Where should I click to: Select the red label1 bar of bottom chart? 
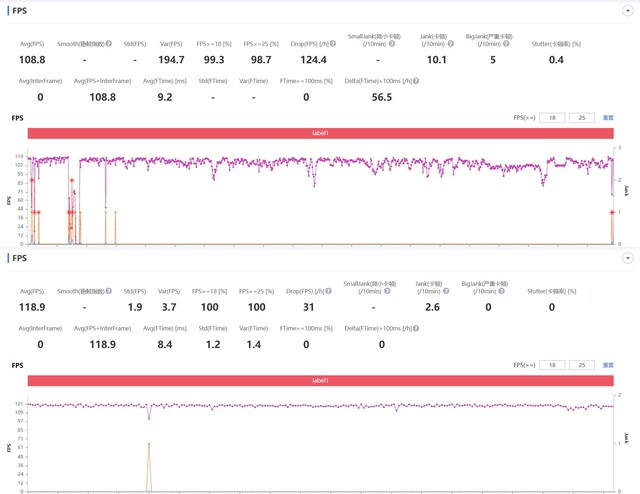320,381
